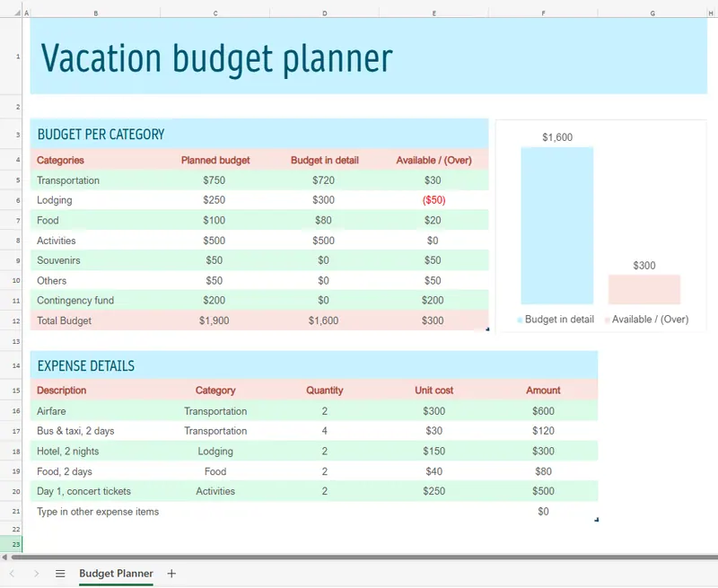This screenshot has width=718, height=588.
Task: Open the all sheets list icon
Action: (x=60, y=574)
